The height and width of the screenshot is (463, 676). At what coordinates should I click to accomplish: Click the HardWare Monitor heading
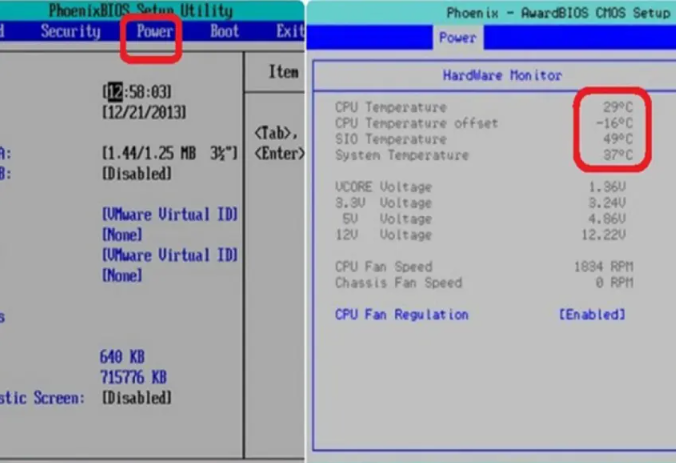(x=502, y=75)
